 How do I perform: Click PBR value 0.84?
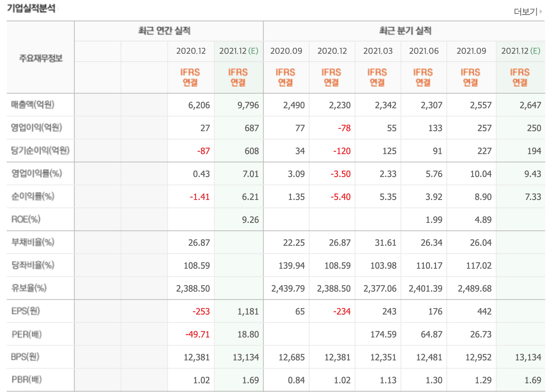pos(296,381)
